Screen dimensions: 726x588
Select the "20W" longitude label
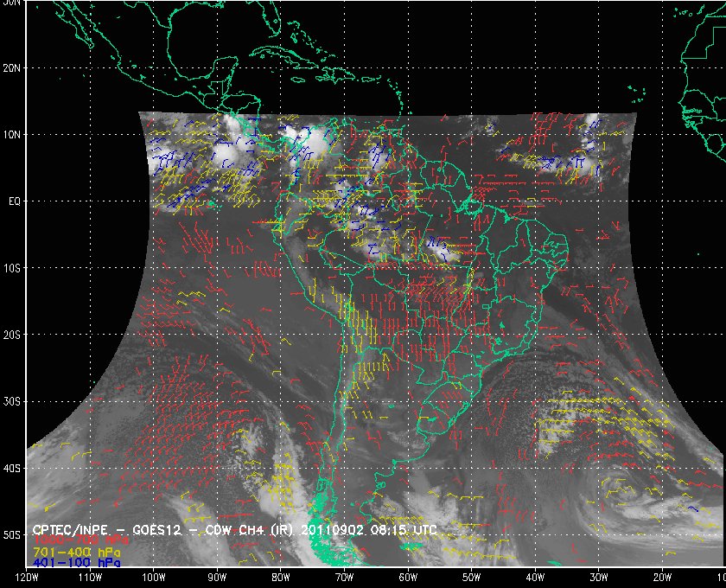tap(662, 578)
